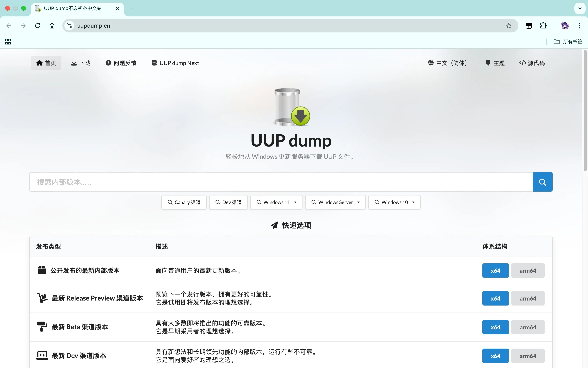Click the Dev 渠道 filter button
This screenshot has width=588, height=368.
tap(228, 202)
